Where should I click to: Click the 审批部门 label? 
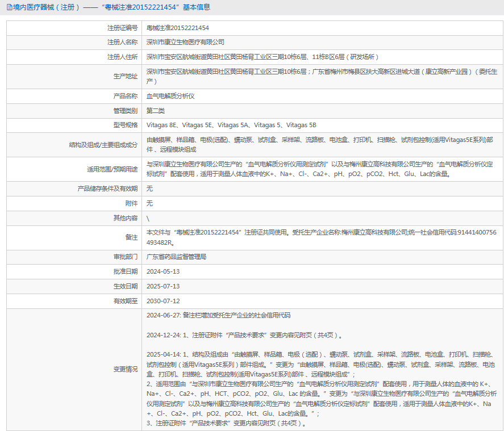click(126, 257)
